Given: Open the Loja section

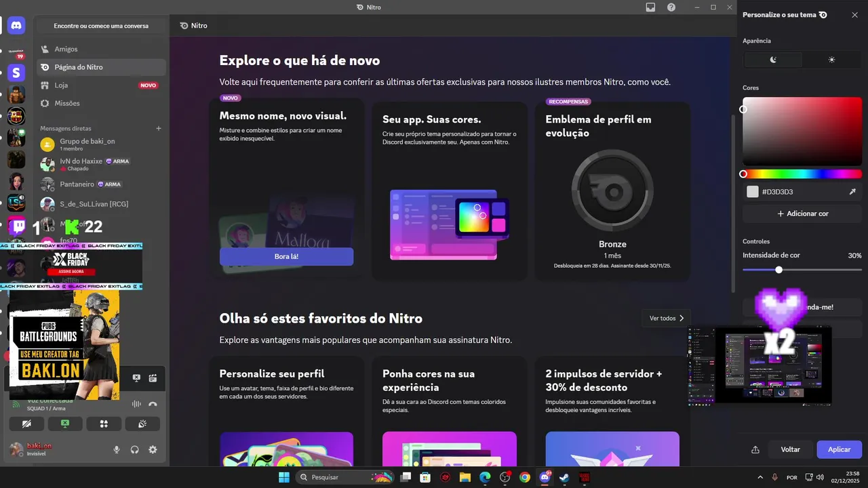Looking at the screenshot, I should point(100,85).
